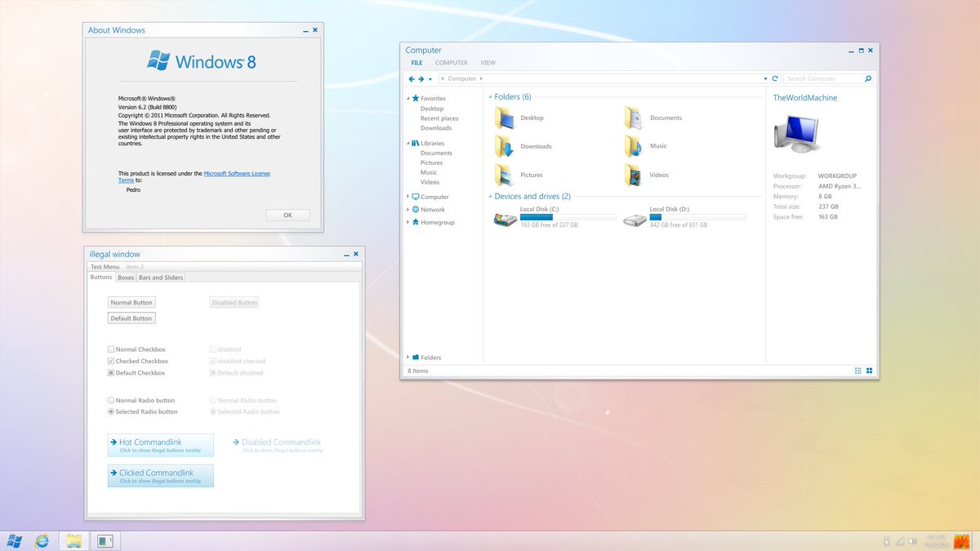The image size is (980, 551).
Task: Click the Back arrow in Explorer
Action: click(412, 79)
